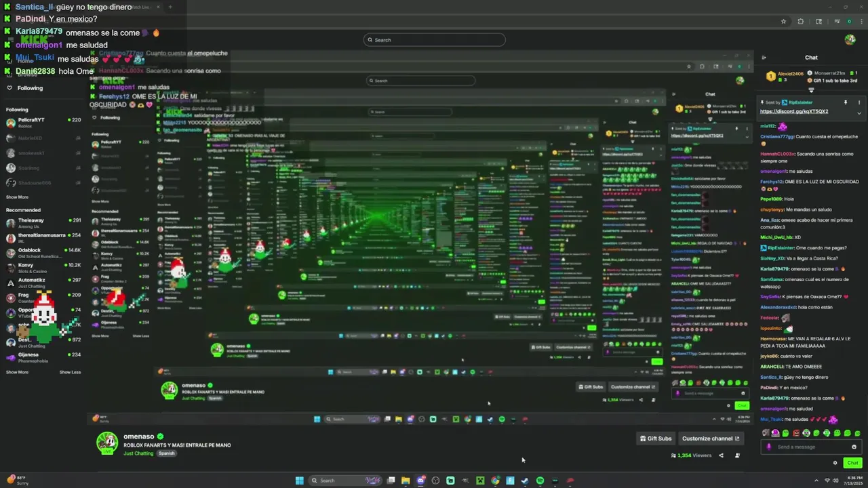Image resolution: width=868 pixels, height=488 pixels.
Task: Open volume control in system tray
Action: (x=835, y=481)
